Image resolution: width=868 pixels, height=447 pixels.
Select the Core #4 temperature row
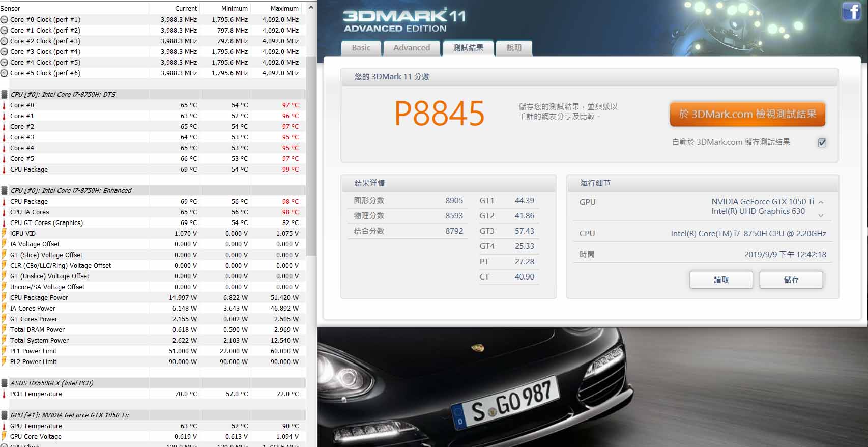pyautogui.click(x=153, y=148)
